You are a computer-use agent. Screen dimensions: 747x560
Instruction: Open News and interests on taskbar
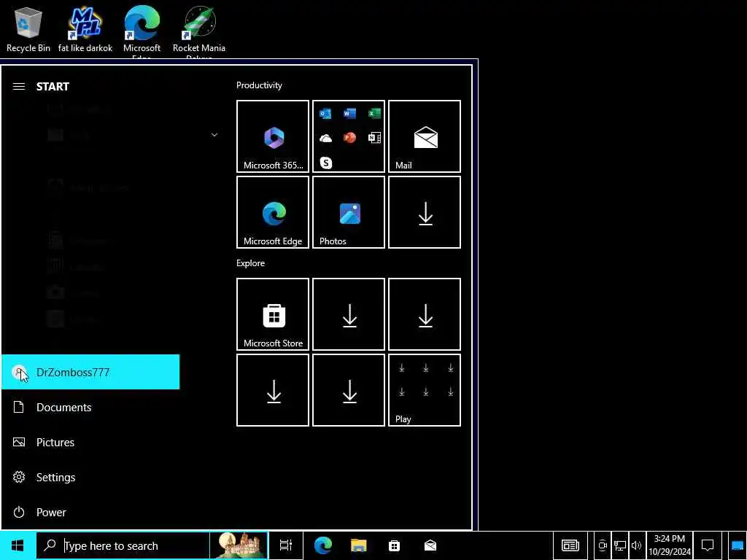click(570, 545)
